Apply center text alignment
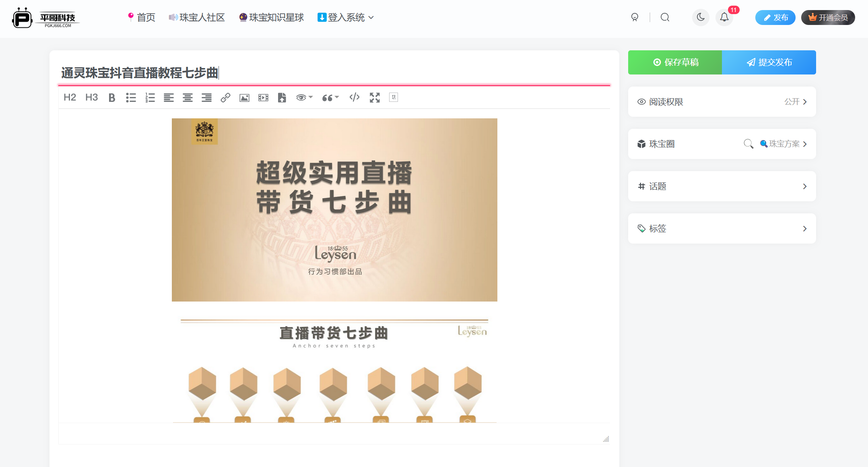This screenshot has height=467, width=868. [187, 97]
